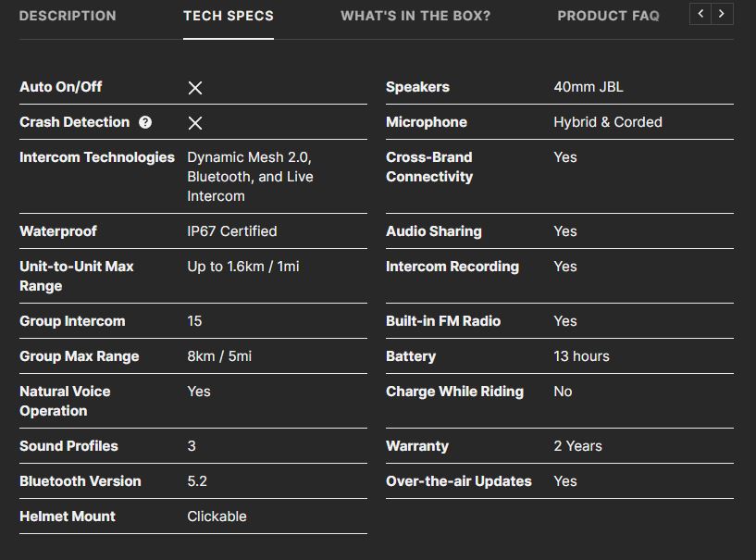Viewport: 756px width, 560px height.
Task: Select the IP67 Certified waterproof value
Action: [x=232, y=231]
